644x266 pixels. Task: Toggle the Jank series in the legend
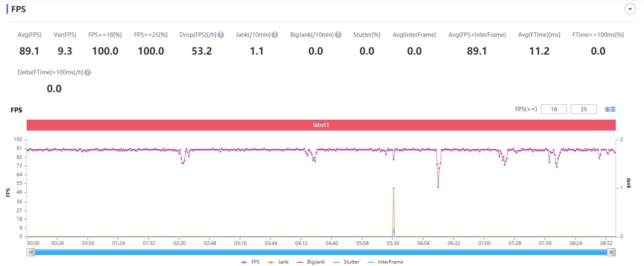coord(278,262)
